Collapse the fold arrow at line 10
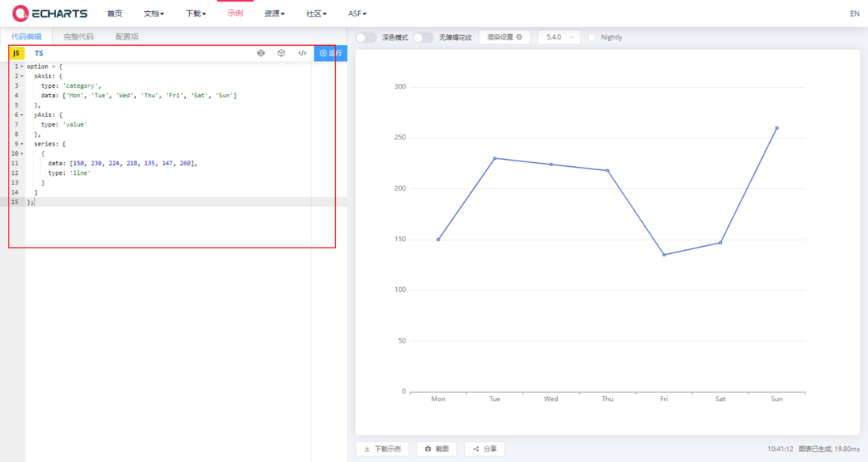Screen dimensions: 868x462 [22, 153]
